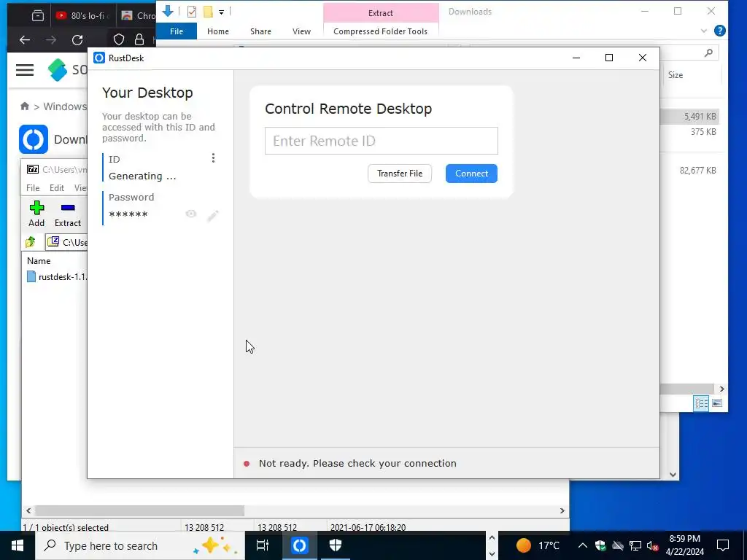The image size is (747, 560).
Task: Open the quick access toolbar customize dropdown
Action: pyautogui.click(x=222, y=12)
